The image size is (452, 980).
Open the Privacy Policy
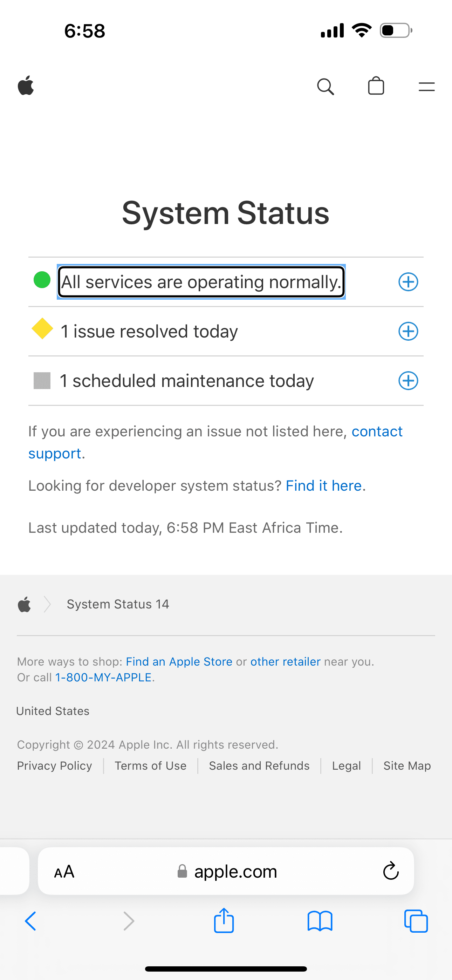(54, 765)
